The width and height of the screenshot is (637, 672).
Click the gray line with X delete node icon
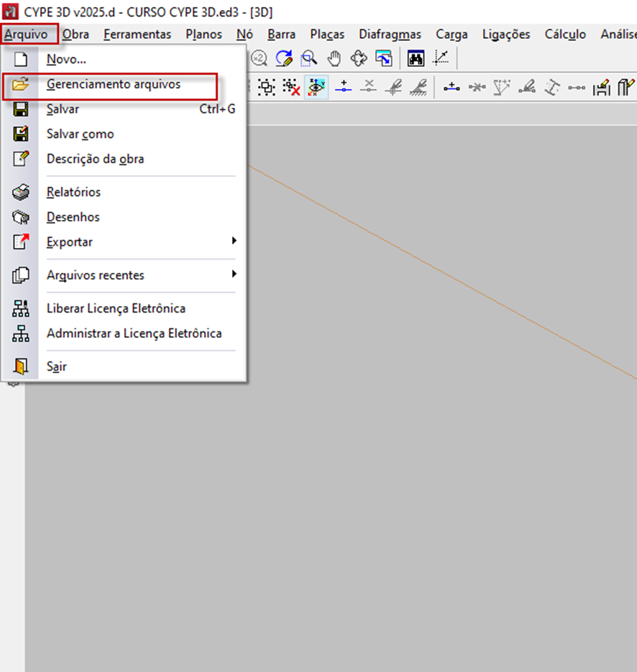[x=368, y=87]
